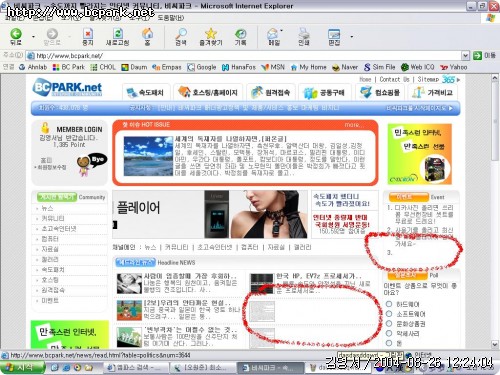Click the BCPARK.net site logo
Screen dimensions: 500x375
tap(67, 87)
